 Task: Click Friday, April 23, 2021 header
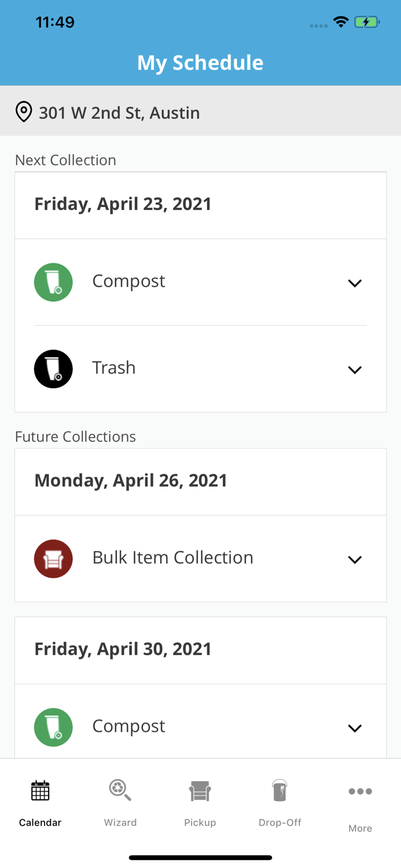[123, 204]
